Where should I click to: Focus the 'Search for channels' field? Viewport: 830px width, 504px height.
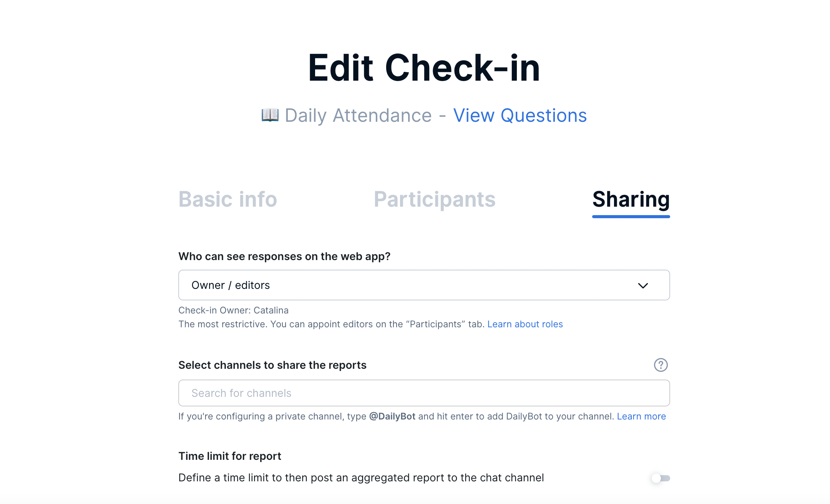pos(424,393)
